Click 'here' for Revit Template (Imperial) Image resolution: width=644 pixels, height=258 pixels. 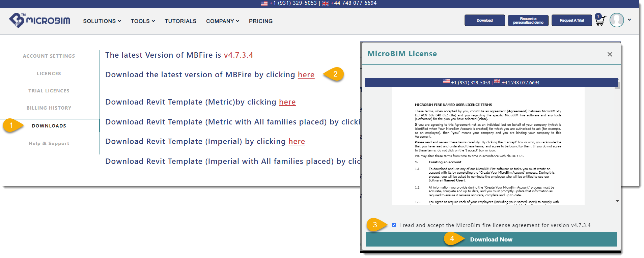click(x=297, y=141)
